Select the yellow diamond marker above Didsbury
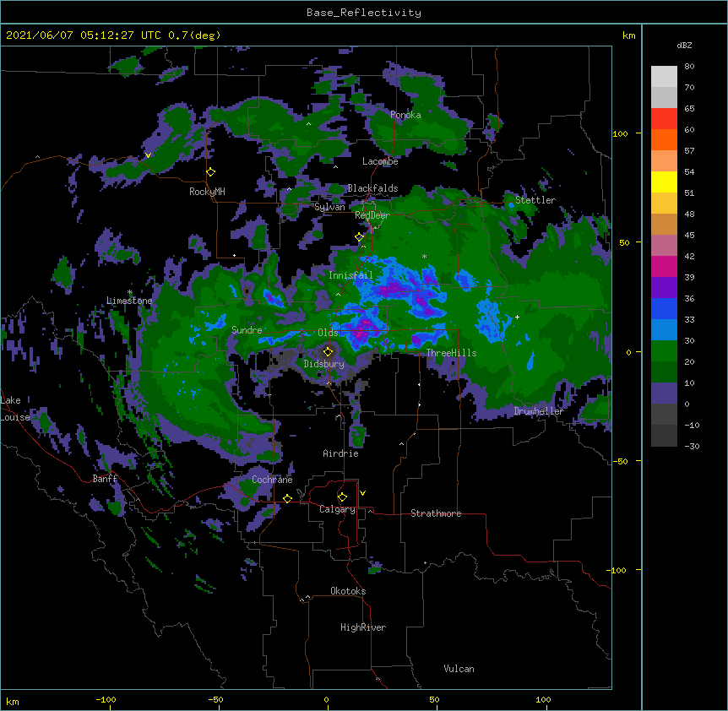The image size is (728, 711). (x=329, y=351)
